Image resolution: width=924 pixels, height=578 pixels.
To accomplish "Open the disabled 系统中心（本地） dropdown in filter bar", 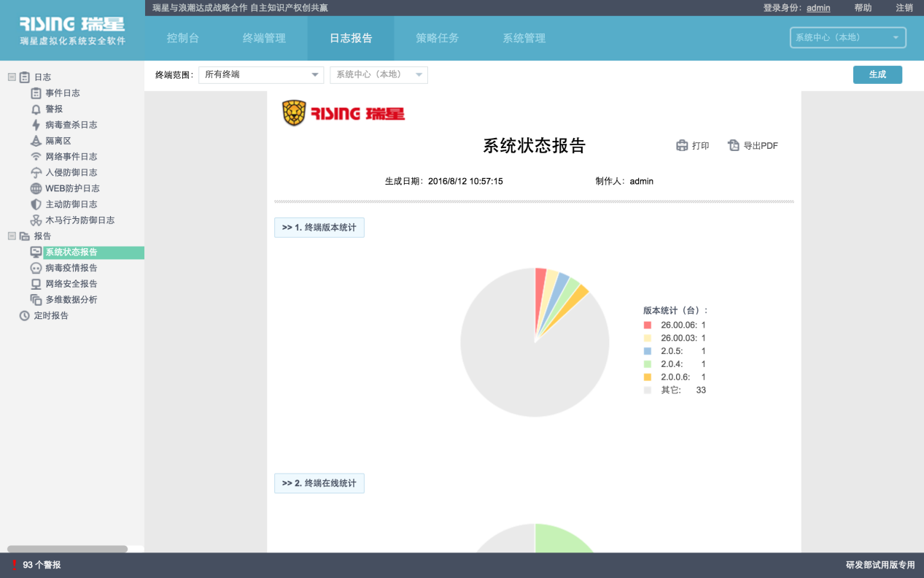I will coord(379,74).
